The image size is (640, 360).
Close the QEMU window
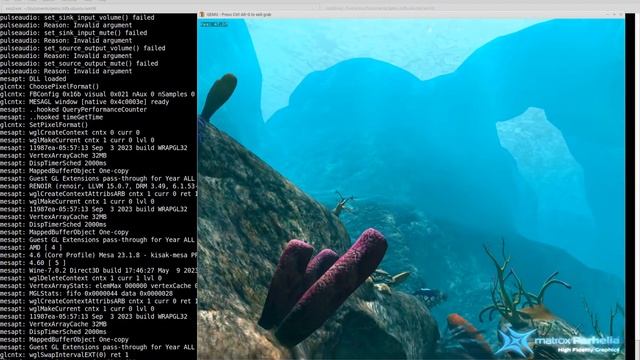[x=621, y=14]
